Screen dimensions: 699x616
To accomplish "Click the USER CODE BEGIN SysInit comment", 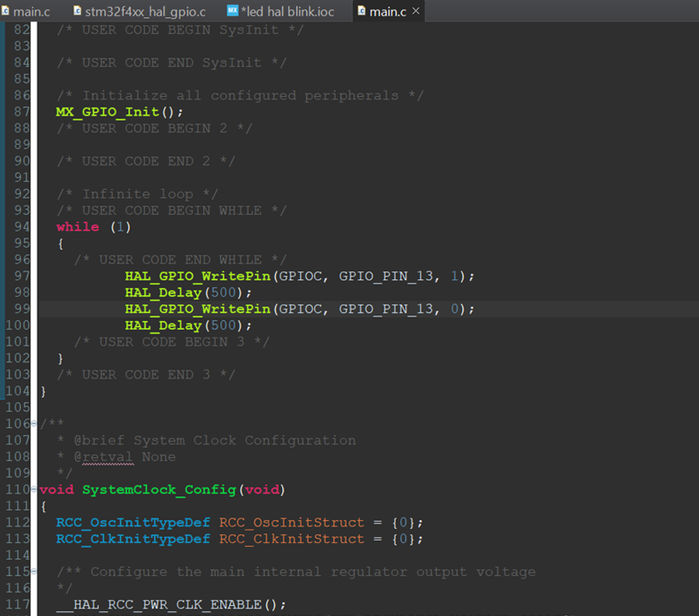I will pos(180,30).
